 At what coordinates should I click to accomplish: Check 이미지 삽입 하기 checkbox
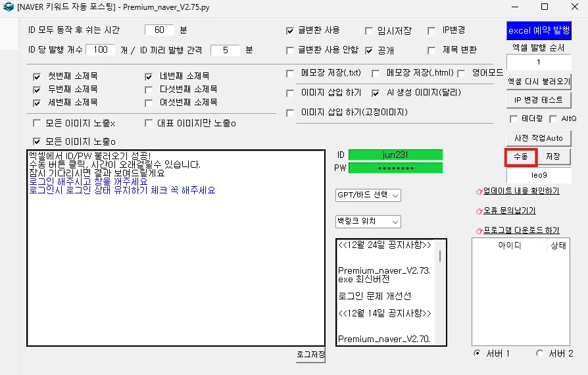290,93
